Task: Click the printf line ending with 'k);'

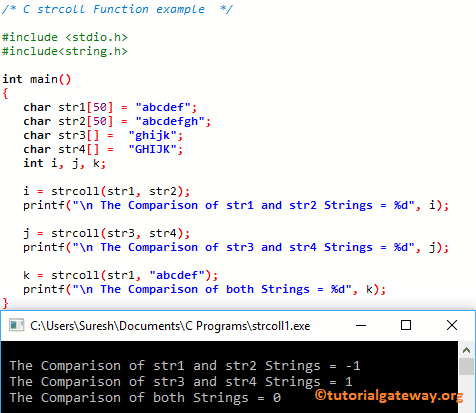Action: click(x=204, y=289)
